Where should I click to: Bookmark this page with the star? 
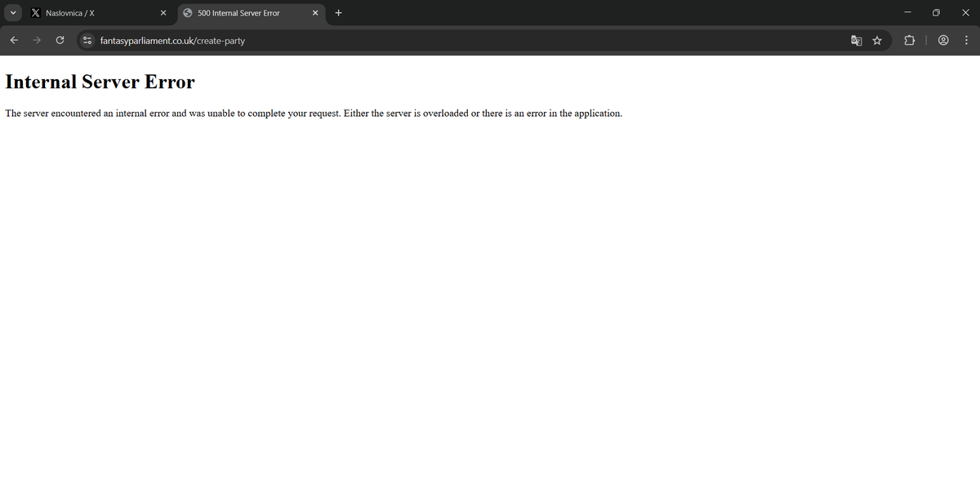coord(877,40)
